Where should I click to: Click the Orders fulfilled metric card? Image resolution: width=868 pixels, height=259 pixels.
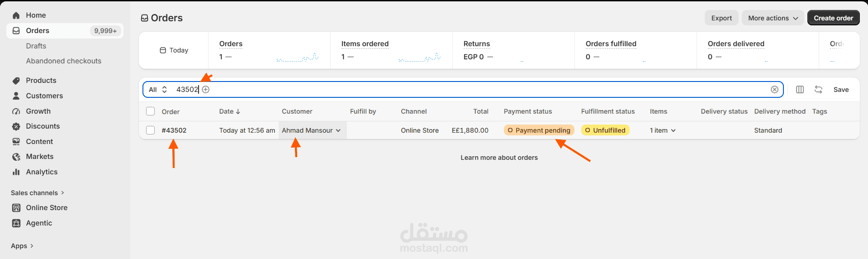[x=636, y=50]
